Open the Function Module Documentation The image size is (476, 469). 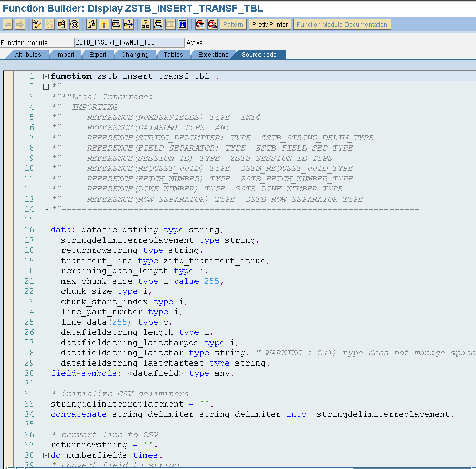(x=342, y=24)
